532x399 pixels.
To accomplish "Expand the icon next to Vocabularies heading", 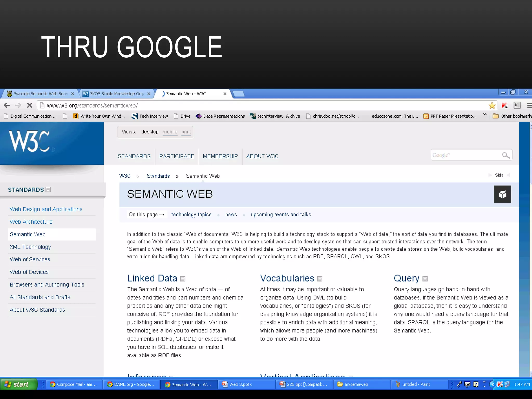I will [x=320, y=279].
